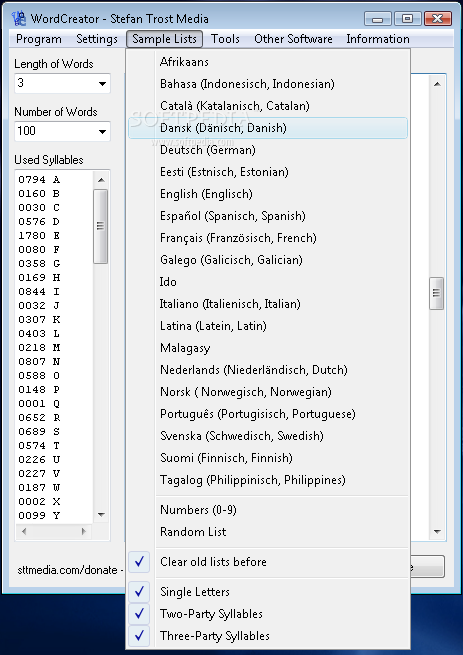The image size is (463, 655).
Task: Pick Tagalog (Philippines) sample list
Action: point(267,480)
